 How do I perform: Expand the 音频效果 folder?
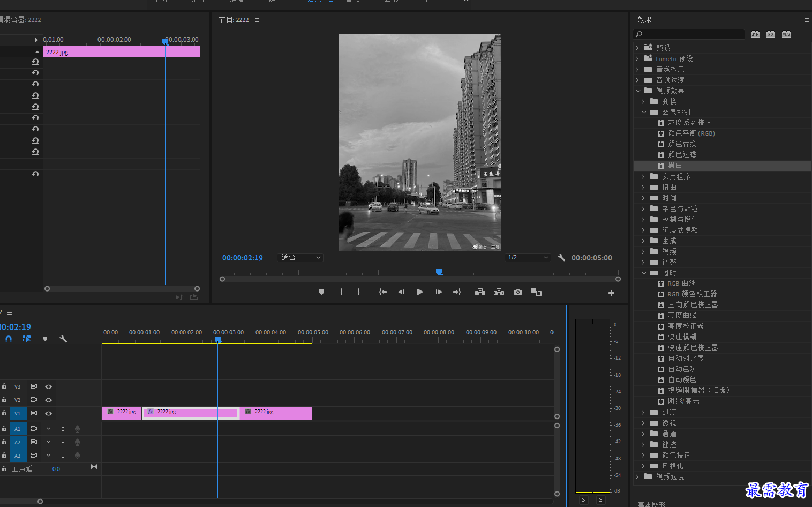point(637,69)
